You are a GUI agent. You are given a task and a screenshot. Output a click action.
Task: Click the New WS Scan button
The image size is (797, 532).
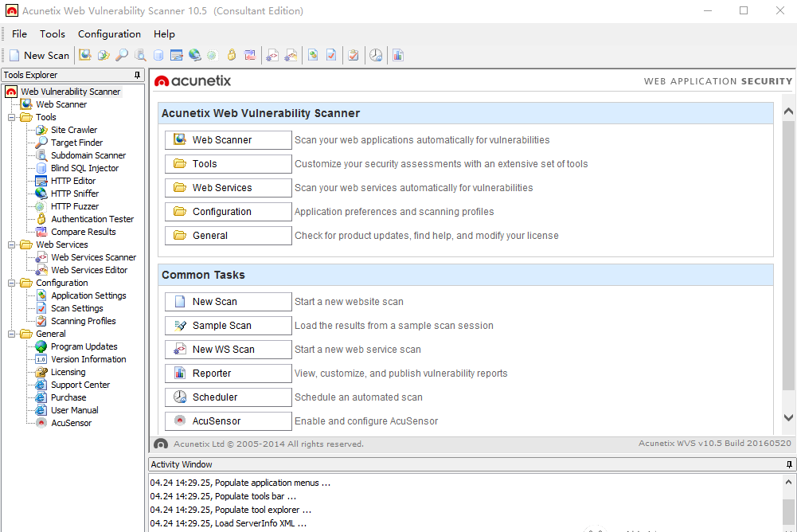[x=228, y=350]
